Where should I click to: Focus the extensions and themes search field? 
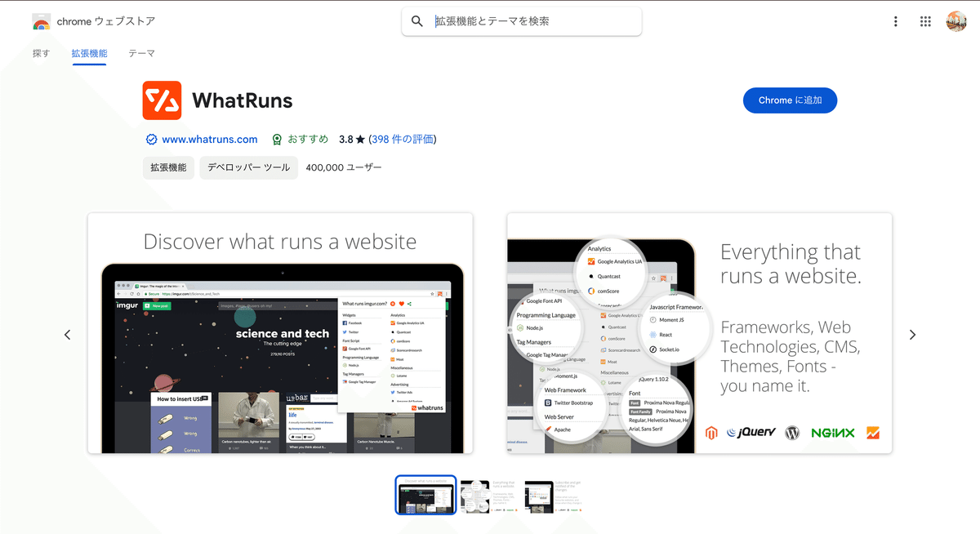click(x=522, y=21)
